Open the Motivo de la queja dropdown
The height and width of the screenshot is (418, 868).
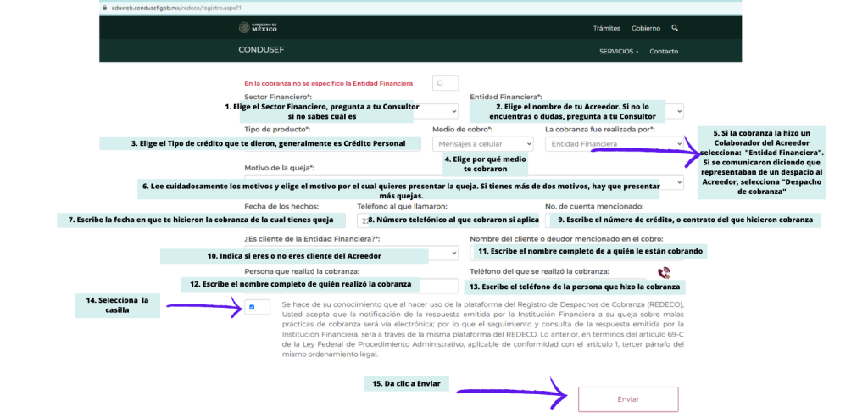pos(678,182)
